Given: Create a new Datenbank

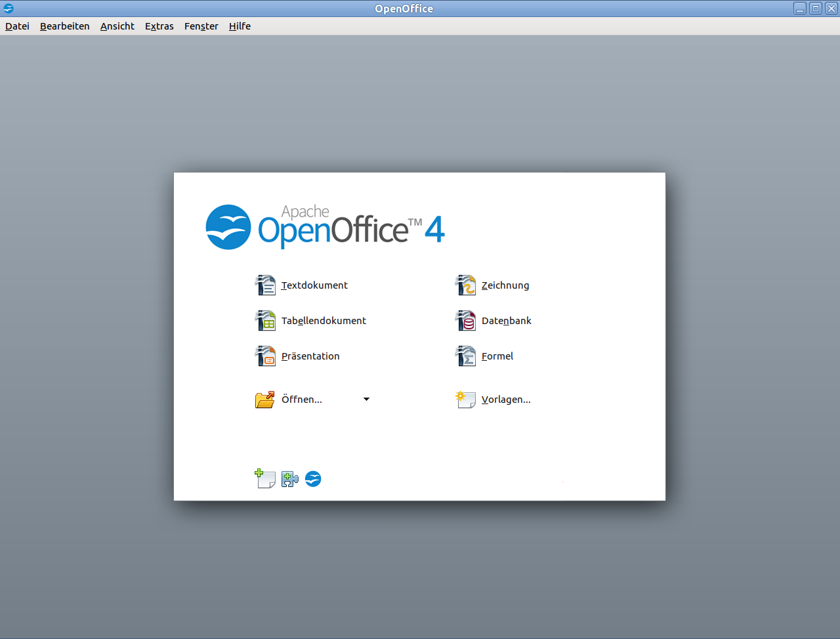Looking at the screenshot, I should point(507,321).
